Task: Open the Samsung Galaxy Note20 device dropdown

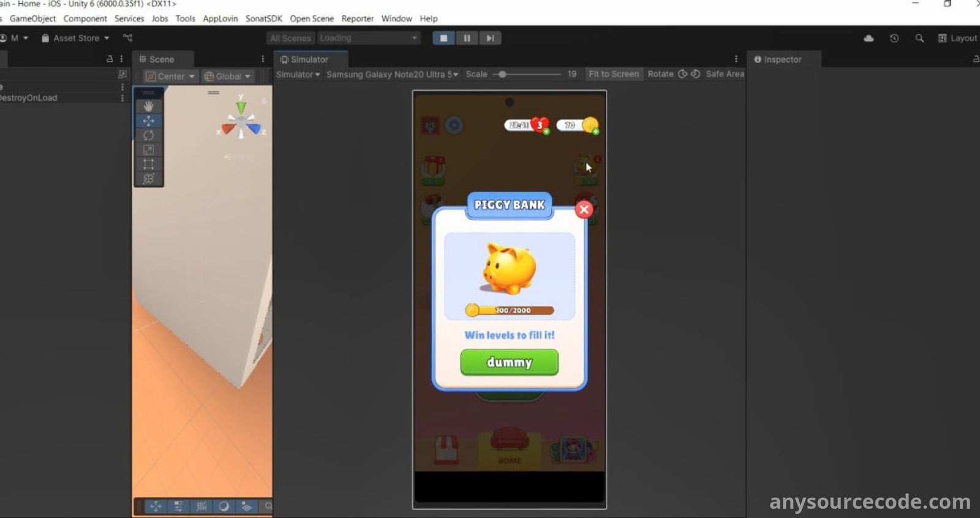Action: pyautogui.click(x=392, y=74)
